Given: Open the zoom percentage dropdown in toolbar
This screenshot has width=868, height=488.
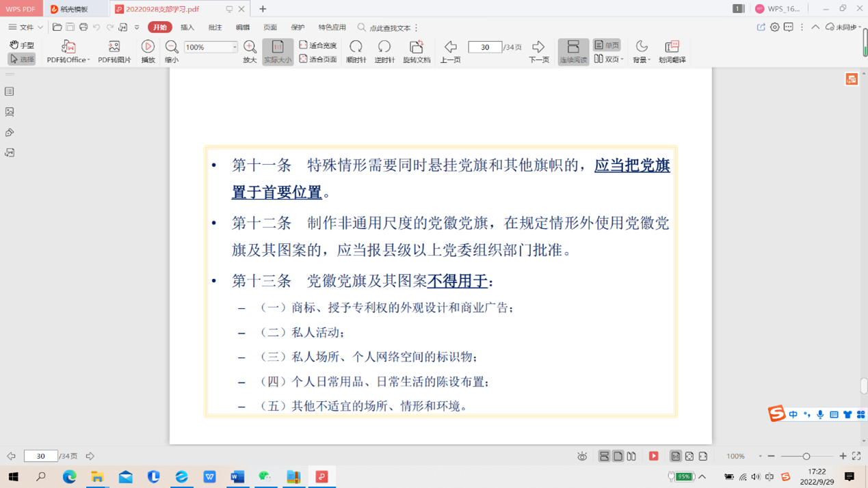Looking at the screenshot, I should 234,47.
